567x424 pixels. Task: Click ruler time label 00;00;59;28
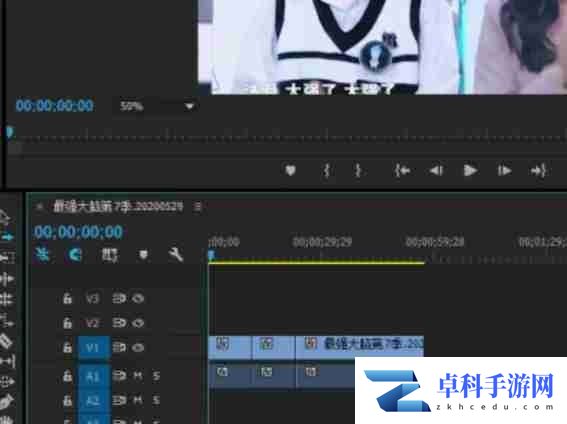435,241
